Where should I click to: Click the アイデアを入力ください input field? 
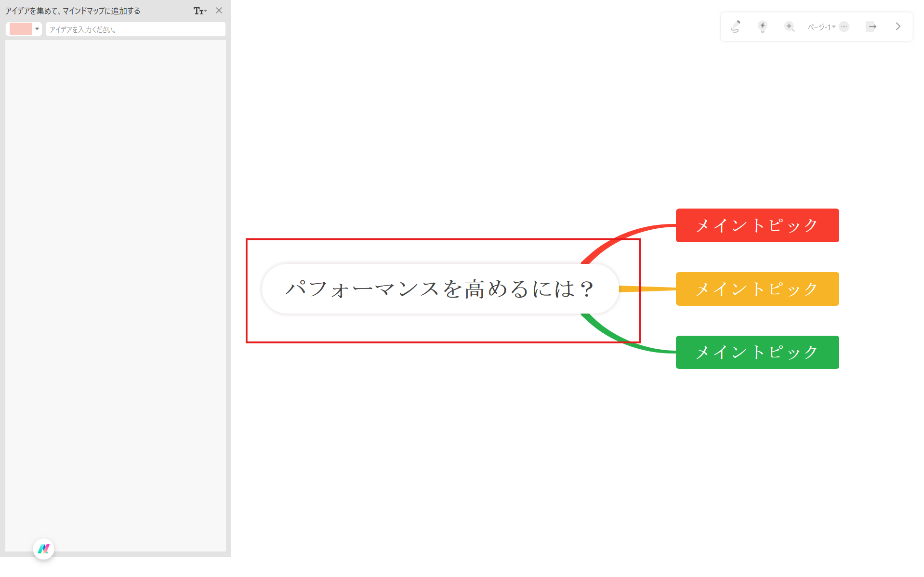pos(135,29)
